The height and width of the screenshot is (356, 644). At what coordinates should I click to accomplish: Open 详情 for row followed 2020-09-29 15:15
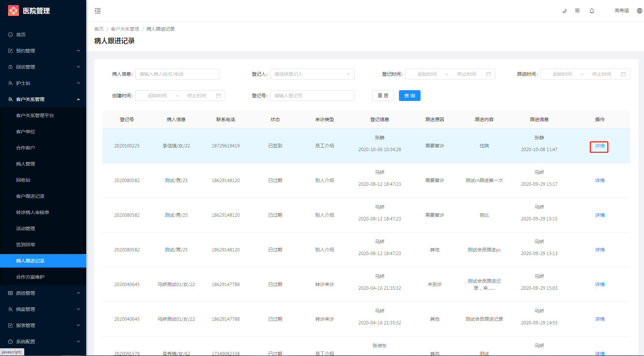pos(600,215)
